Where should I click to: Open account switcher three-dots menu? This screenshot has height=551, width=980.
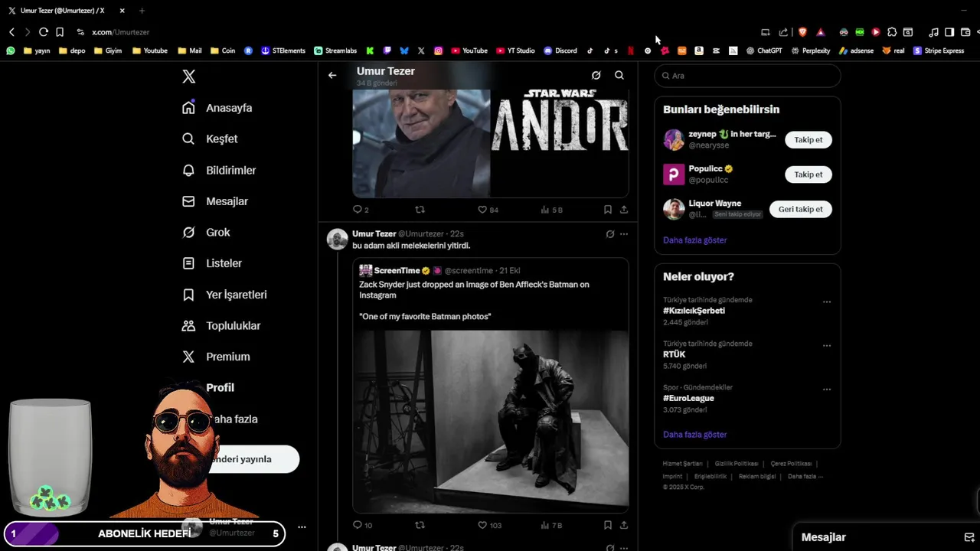[302, 527]
